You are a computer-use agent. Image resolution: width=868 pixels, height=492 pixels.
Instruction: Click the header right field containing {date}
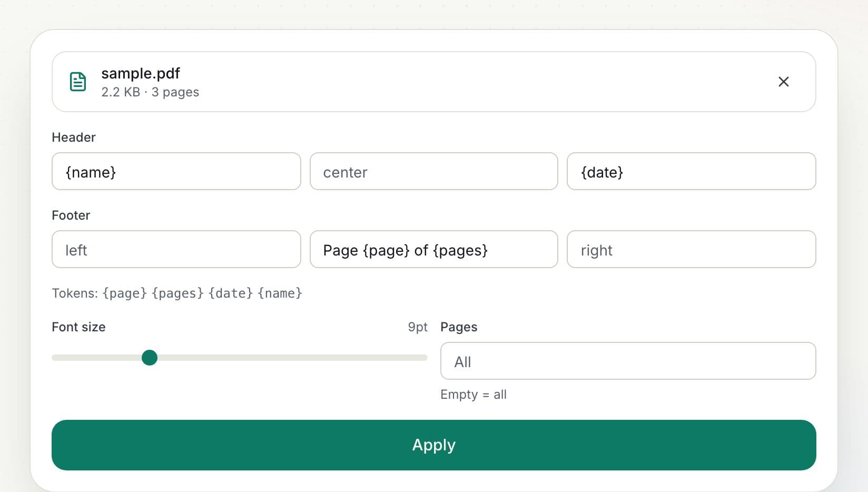click(x=691, y=171)
